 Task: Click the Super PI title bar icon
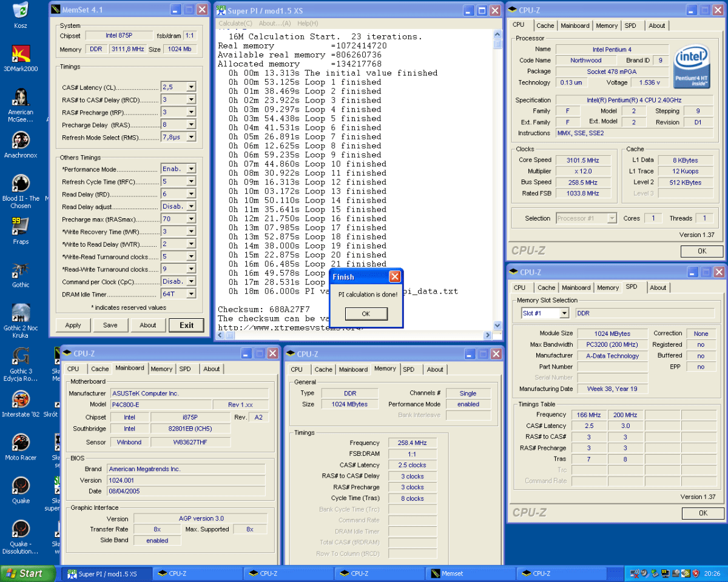point(221,10)
